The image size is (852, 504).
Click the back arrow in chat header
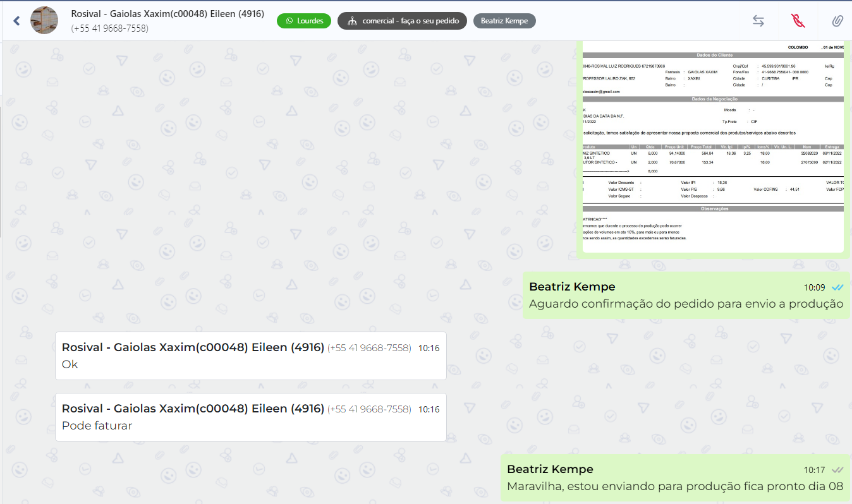point(16,21)
